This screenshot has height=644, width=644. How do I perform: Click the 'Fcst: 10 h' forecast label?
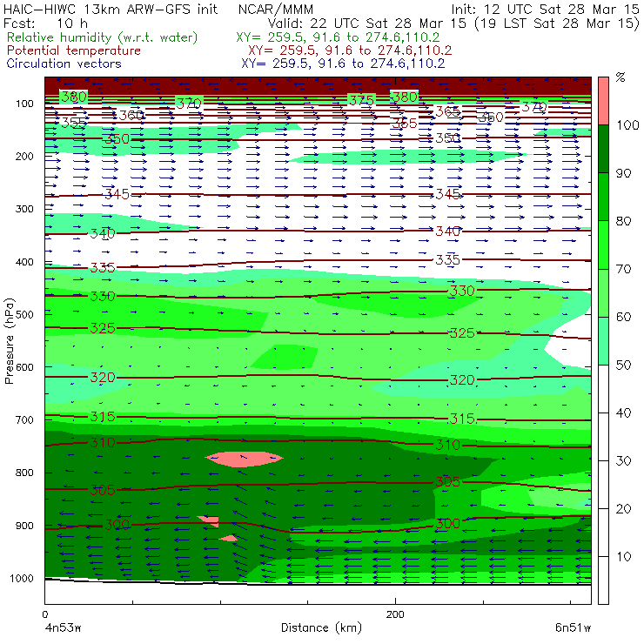[x=45, y=23]
